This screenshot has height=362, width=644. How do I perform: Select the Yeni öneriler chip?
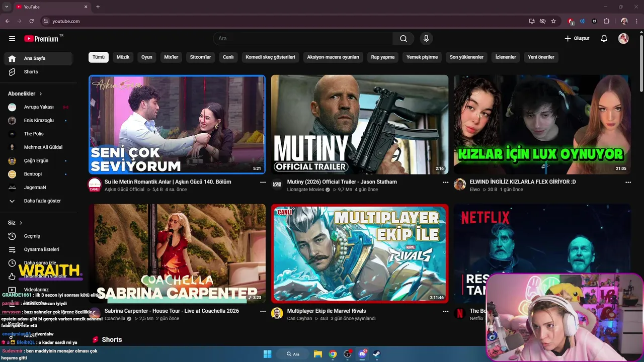pyautogui.click(x=541, y=57)
